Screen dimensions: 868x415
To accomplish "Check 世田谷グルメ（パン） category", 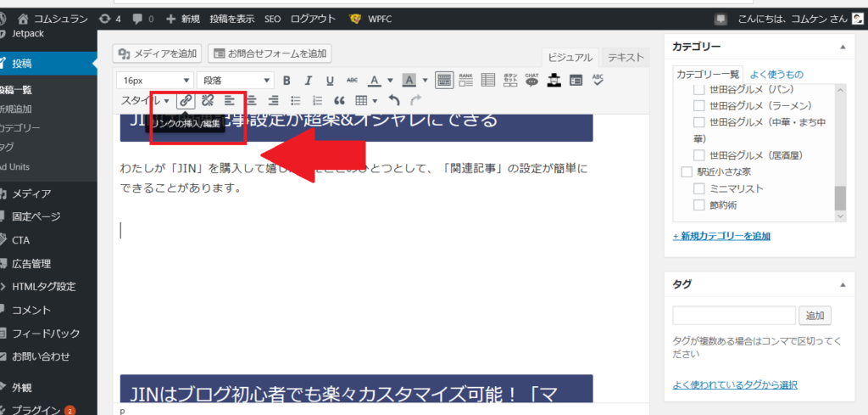I will [x=698, y=90].
